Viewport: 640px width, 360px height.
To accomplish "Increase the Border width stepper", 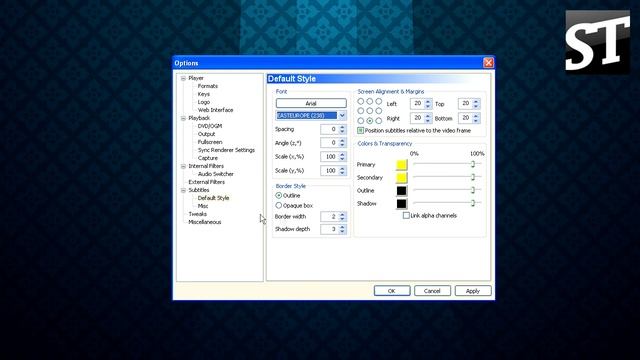I will click(x=342, y=214).
